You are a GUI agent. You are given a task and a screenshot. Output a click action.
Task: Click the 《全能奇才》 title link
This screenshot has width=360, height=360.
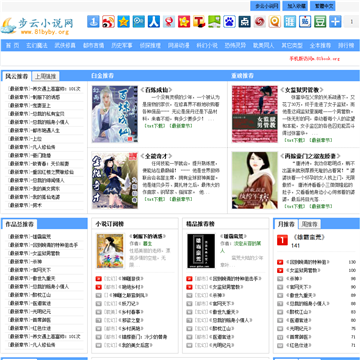[156, 156]
